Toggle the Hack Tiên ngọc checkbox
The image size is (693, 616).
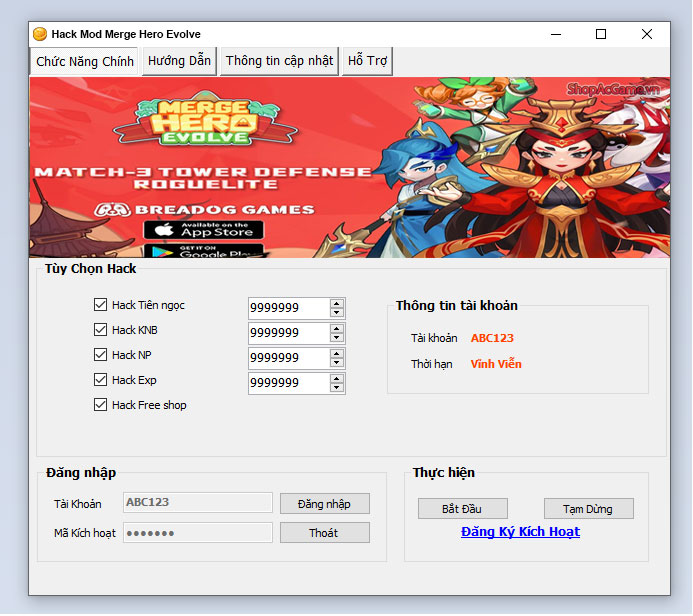point(100,305)
